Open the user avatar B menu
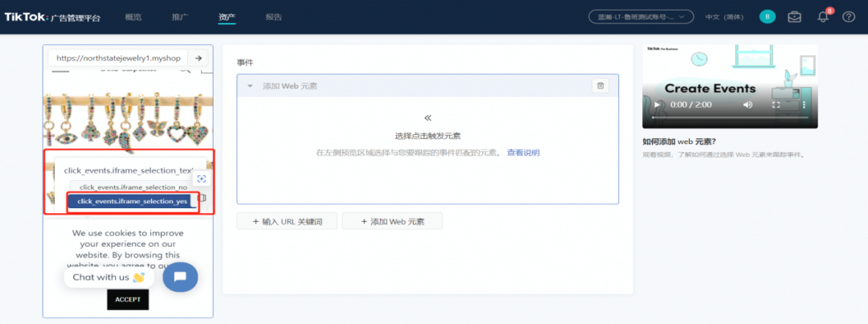This screenshot has height=324, width=868. point(768,17)
